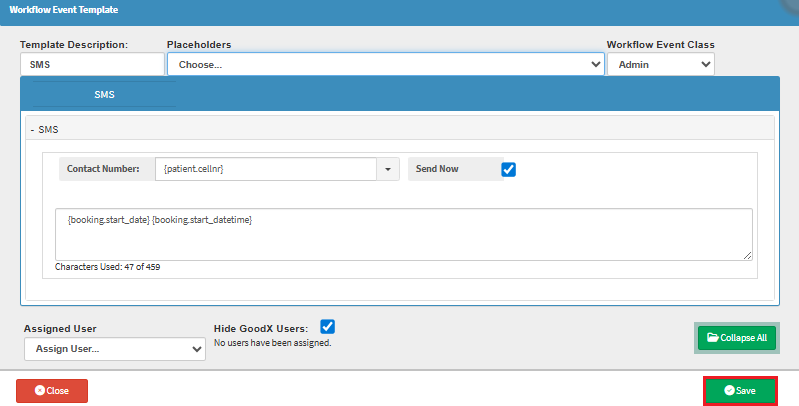Click the Contact Number text field
This screenshot has width=799, height=406.
265,169
